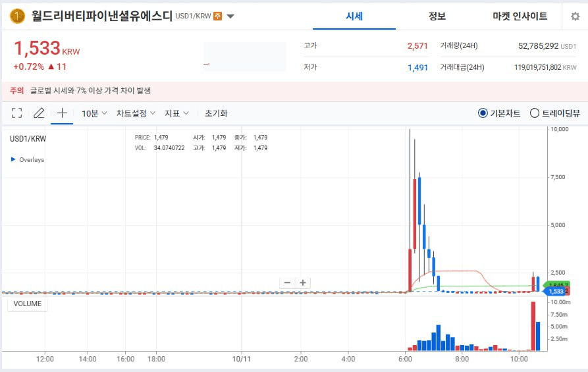Click the fullscreen chart icon
Screen dimensions: 588x372
coord(17,113)
